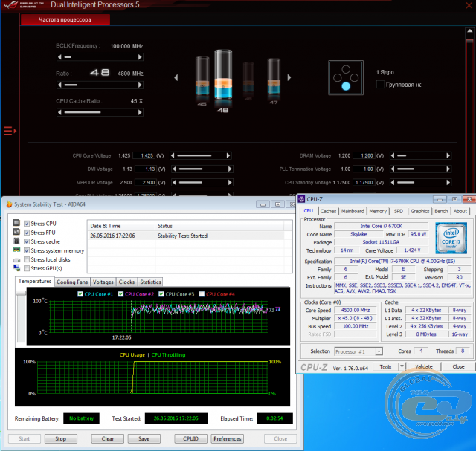Show next core cylinder with right arrow
476x451 pixels.
pos(289,78)
